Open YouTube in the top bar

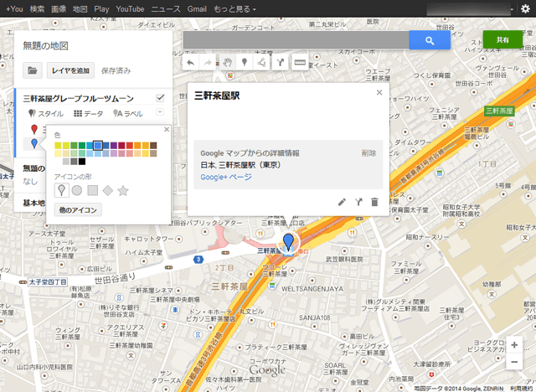(x=130, y=9)
